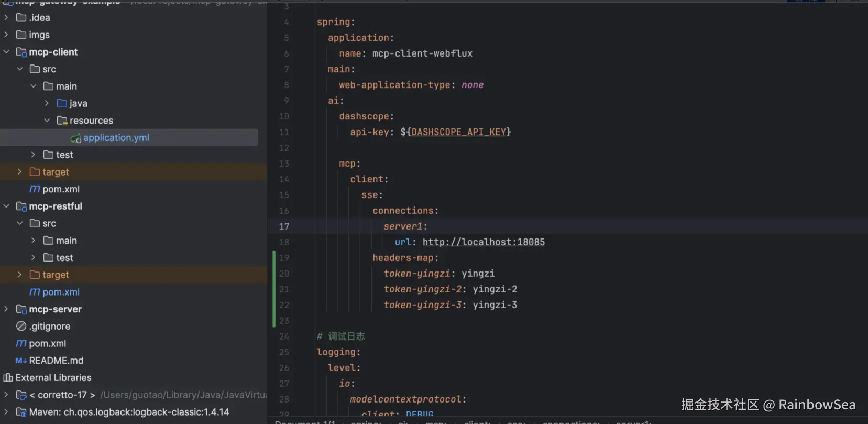Image resolution: width=868 pixels, height=424 pixels.
Task: Click the resources folder icon
Action: (62, 121)
